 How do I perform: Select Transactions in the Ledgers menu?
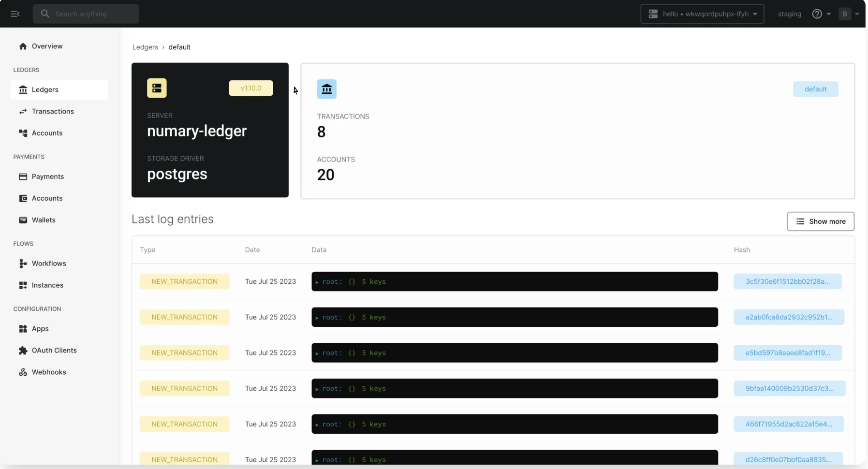(x=53, y=111)
